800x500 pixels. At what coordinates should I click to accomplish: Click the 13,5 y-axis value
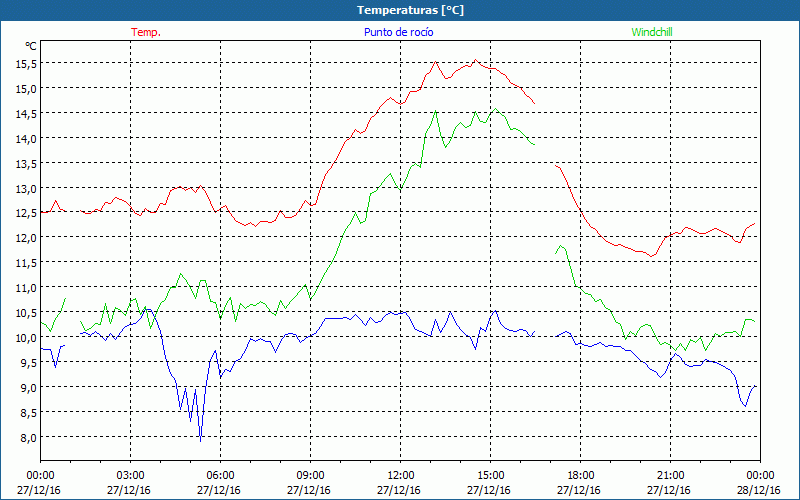click(x=27, y=163)
